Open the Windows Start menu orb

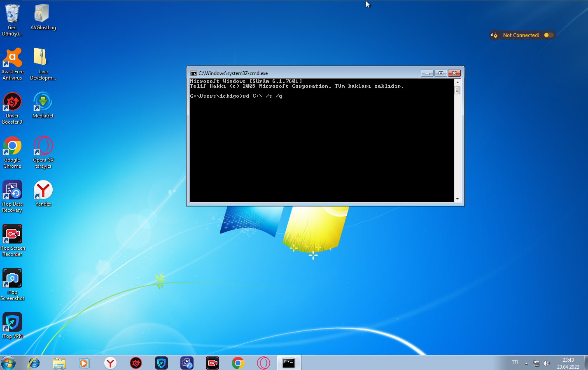click(8, 363)
